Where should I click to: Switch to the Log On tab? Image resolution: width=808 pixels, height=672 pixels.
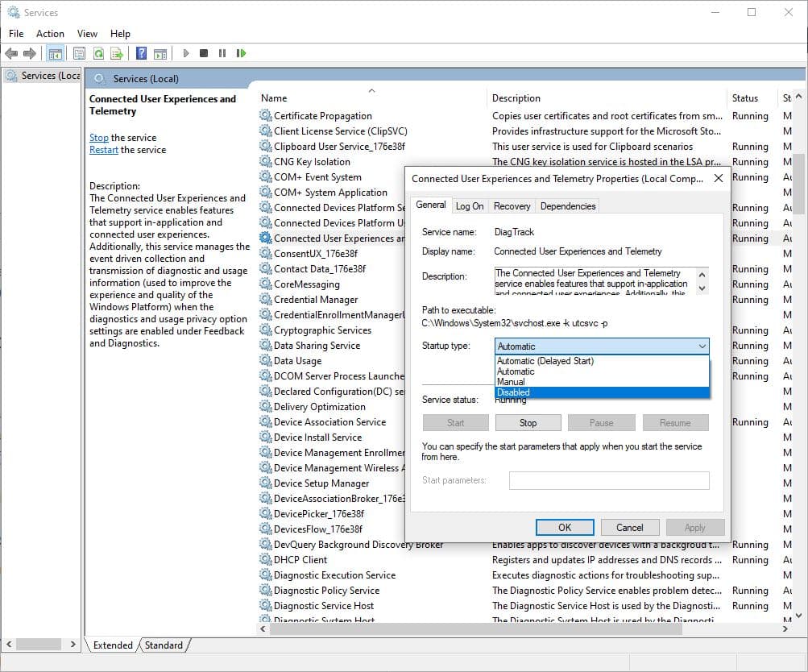coord(470,206)
